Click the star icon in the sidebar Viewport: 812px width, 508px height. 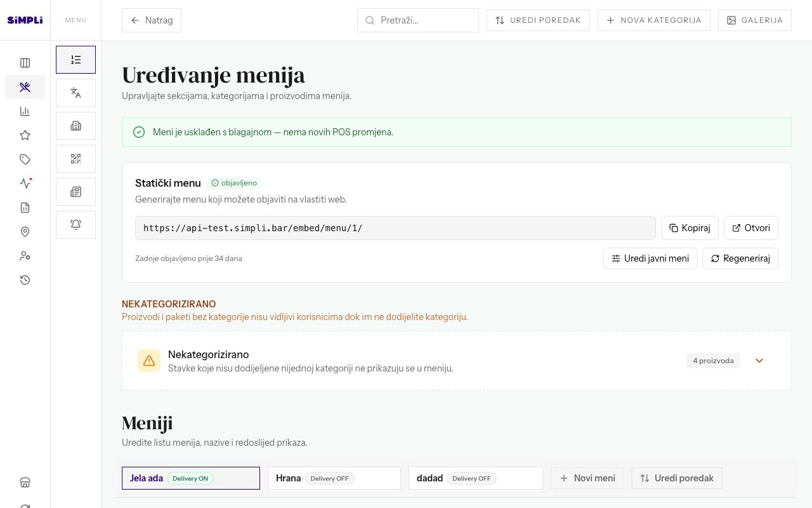click(x=25, y=135)
